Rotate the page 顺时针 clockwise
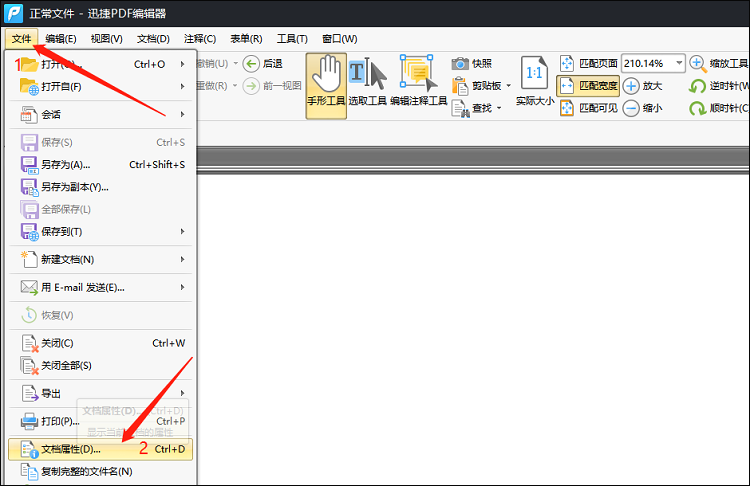 click(718, 108)
